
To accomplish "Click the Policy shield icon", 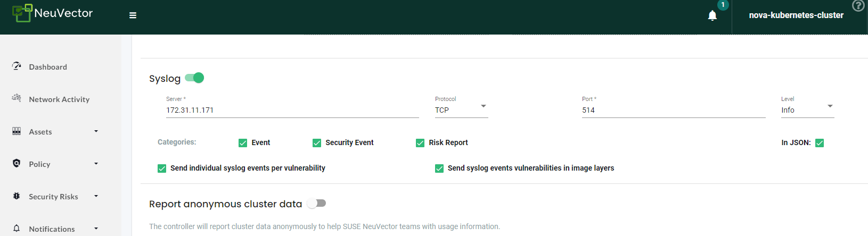I will click(x=17, y=163).
